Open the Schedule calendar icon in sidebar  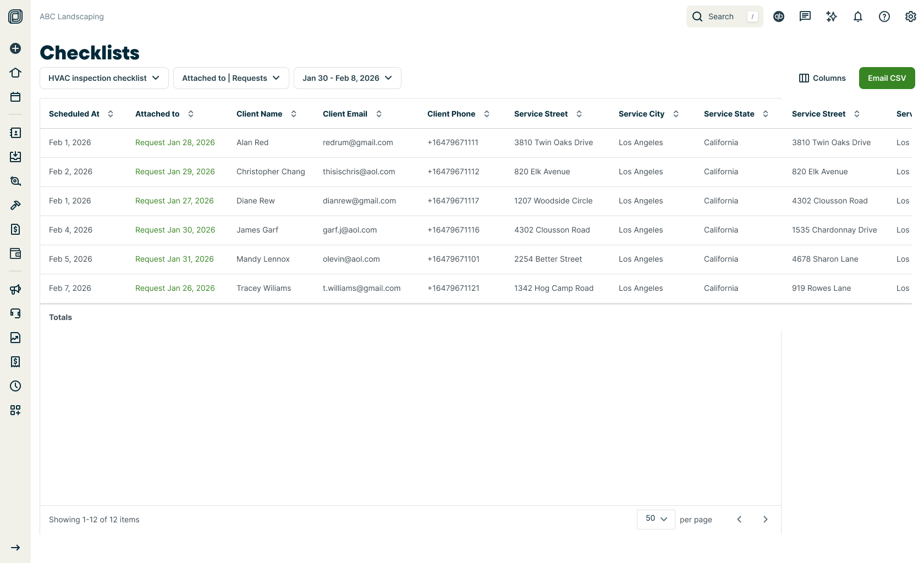[15, 97]
